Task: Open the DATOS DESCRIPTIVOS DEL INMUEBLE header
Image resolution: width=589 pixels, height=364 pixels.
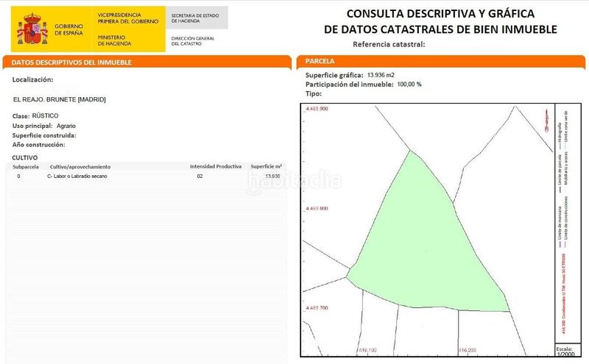Action: point(147,63)
